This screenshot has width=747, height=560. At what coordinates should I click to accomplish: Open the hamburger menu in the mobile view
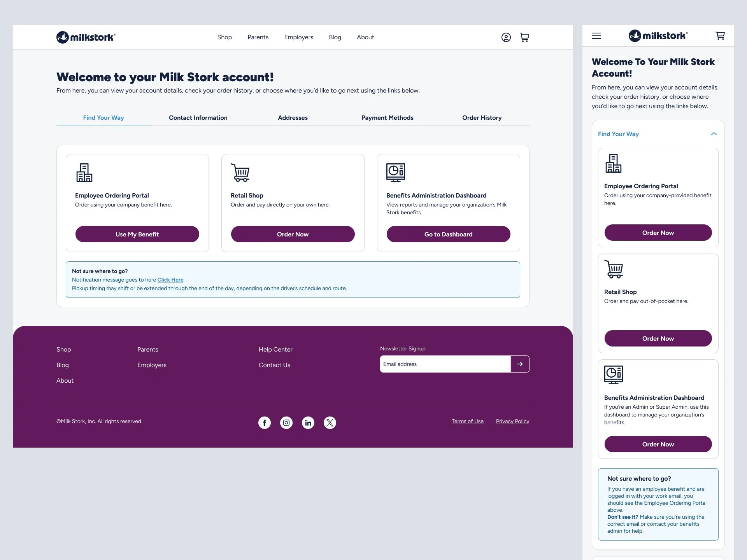pyautogui.click(x=596, y=36)
